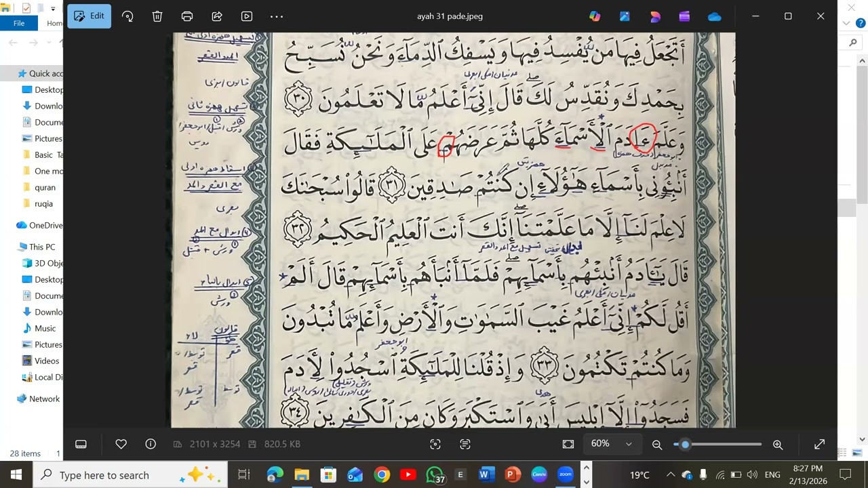This screenshot has height=488, width=868.
Task: Open Outlook from the taskbar
Action: (x=355, y=474)
